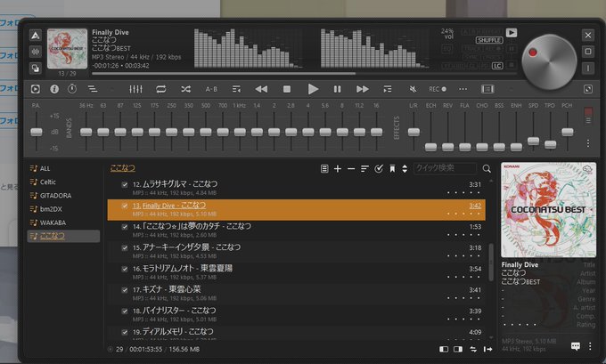This screenshot has width=606, height=364.
Task: Uncheck track 14 「ここなつ☆」は夢のカタチ checkbox
Action: pos(125,227)
